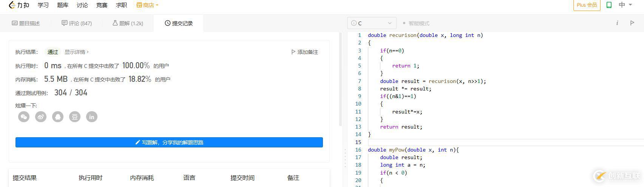Click code line 'long int a = n;'
Viewport: 644px width, 187px height.
point(403,165)
